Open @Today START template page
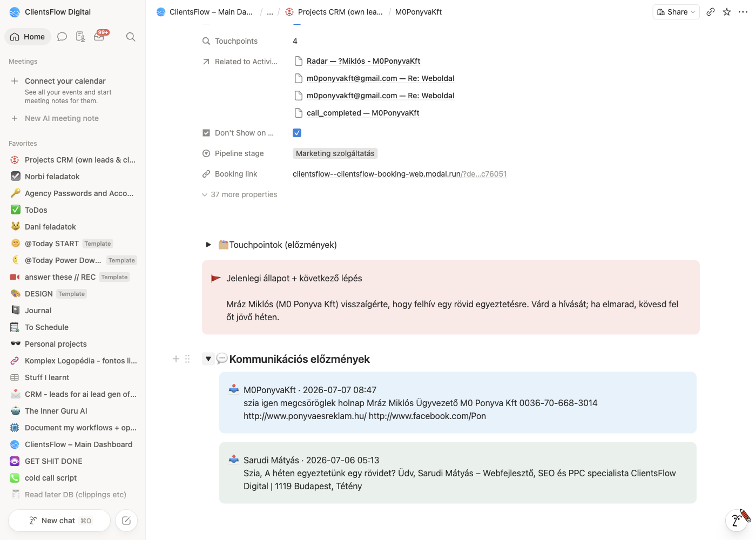 [73, 244]
